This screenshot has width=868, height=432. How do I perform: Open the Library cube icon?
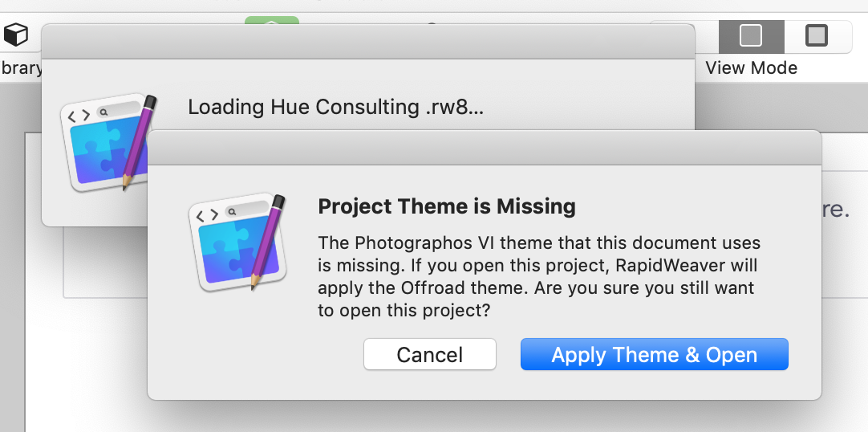(x=16, y=35)
